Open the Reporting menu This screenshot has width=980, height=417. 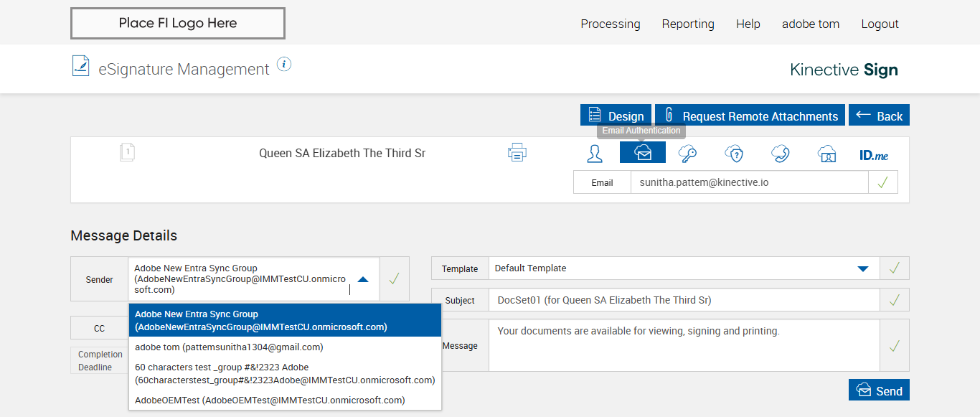coord(688,24)
